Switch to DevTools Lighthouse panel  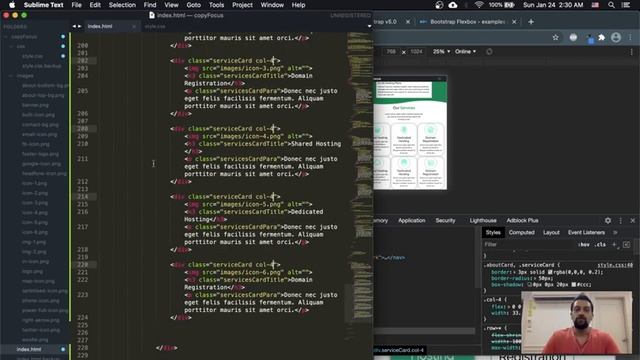coord(483,220)
